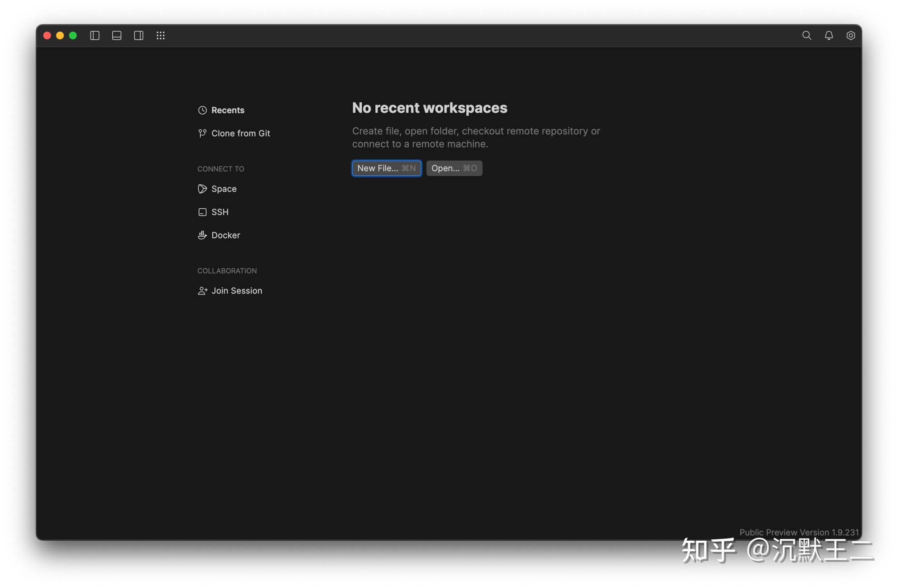Toggle the bottom panel icon

point(116,35)
